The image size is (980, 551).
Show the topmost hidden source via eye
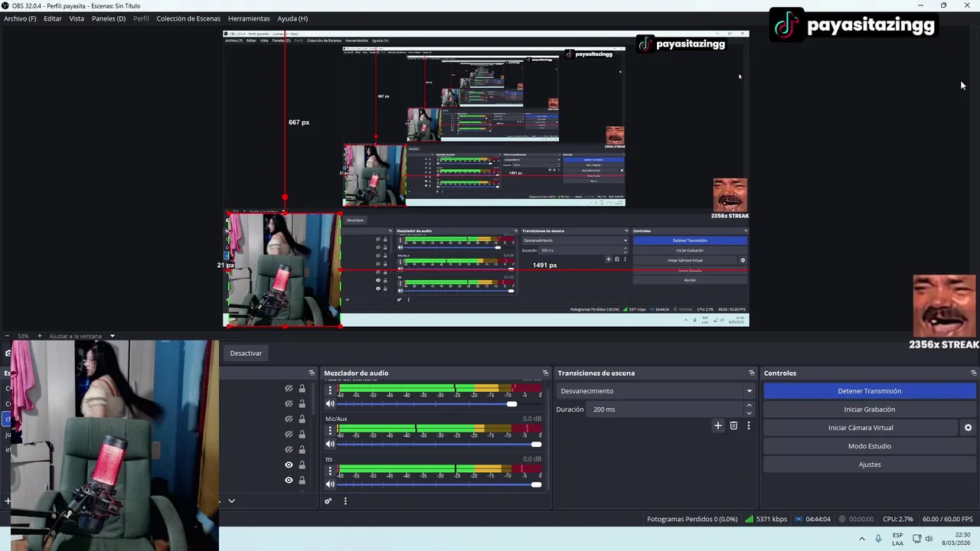click(289, 389)
